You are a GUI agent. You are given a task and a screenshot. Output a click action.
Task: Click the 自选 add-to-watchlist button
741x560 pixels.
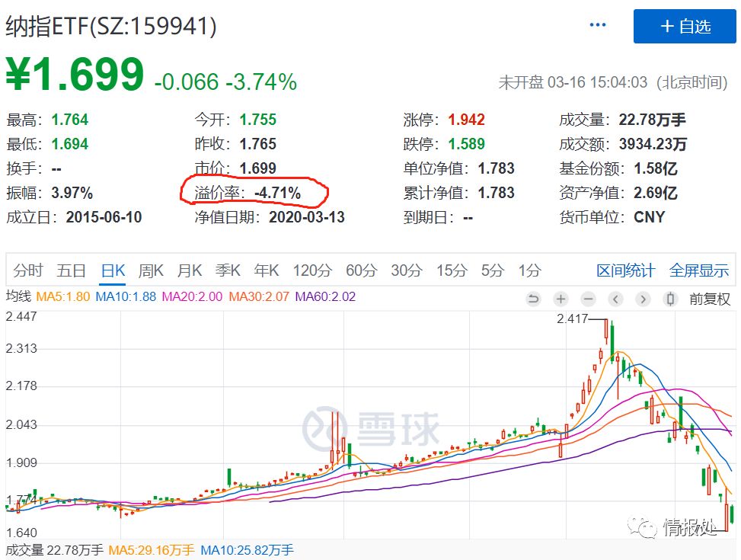point(684,26)
